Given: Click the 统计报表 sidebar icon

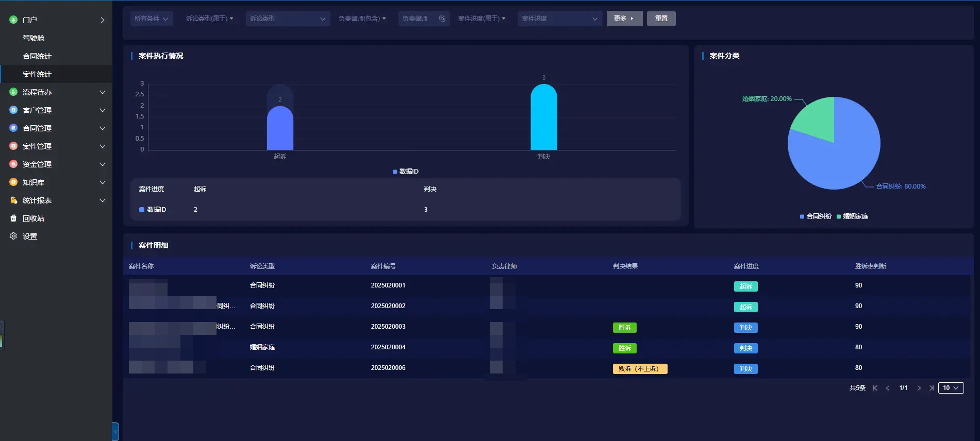Looking at the screenshot, I should 13,200.
